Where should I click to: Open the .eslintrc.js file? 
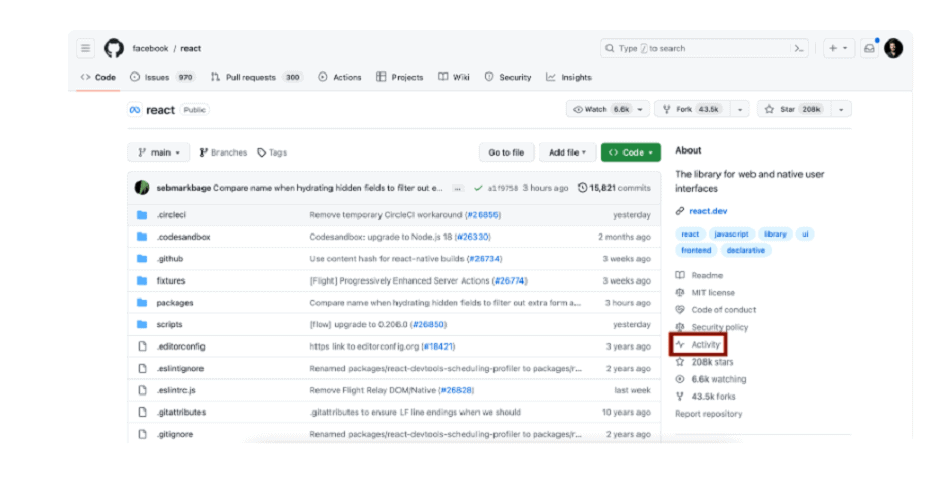[176, 390]
